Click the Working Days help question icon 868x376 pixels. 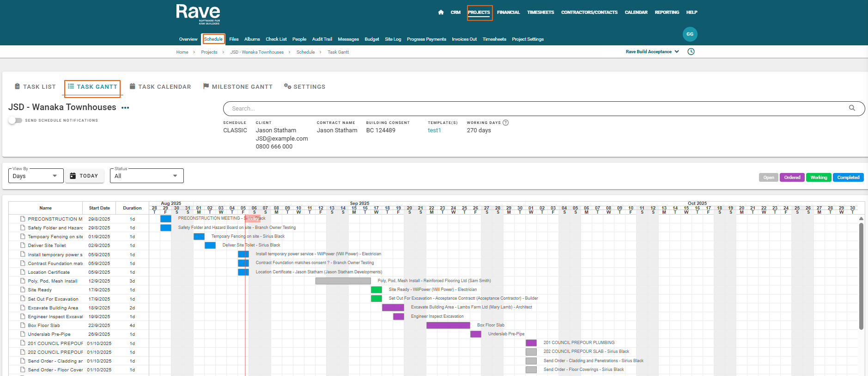[505, 123]
